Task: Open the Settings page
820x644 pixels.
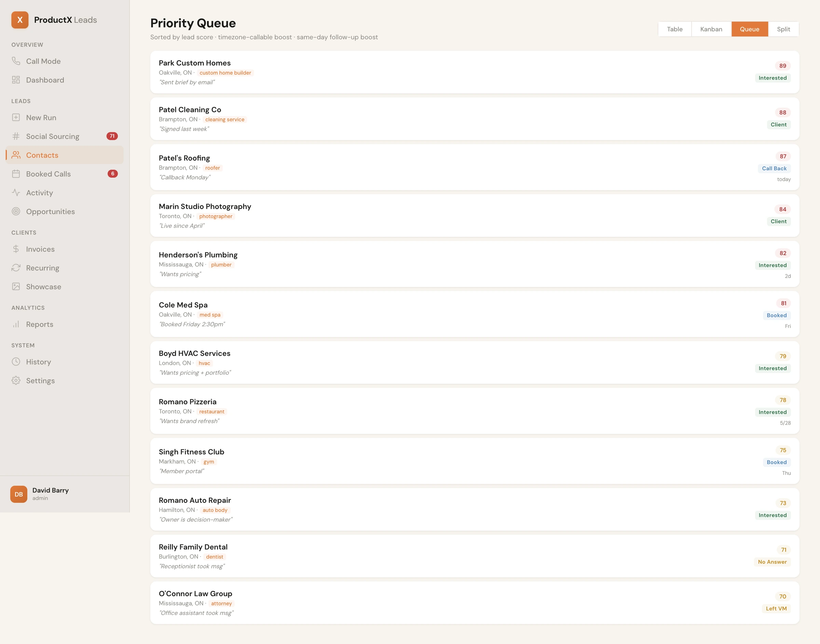Action: [x=65, y=381]
